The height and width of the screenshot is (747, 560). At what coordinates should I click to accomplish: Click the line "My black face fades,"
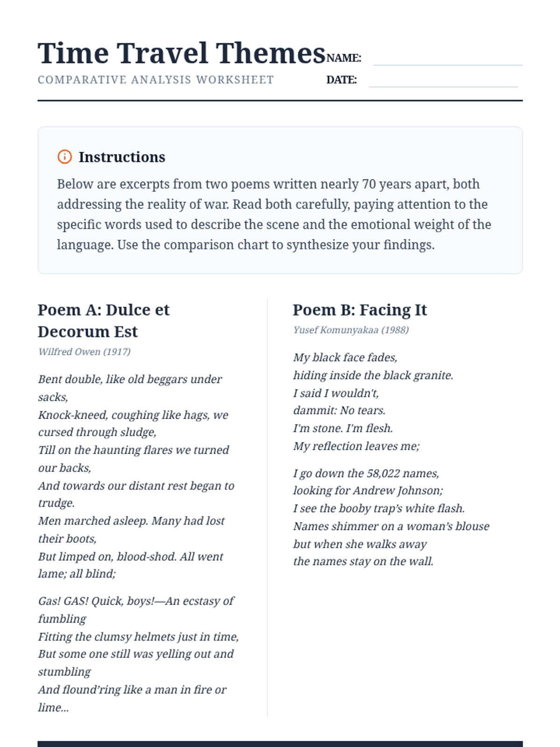coord(345,358)
